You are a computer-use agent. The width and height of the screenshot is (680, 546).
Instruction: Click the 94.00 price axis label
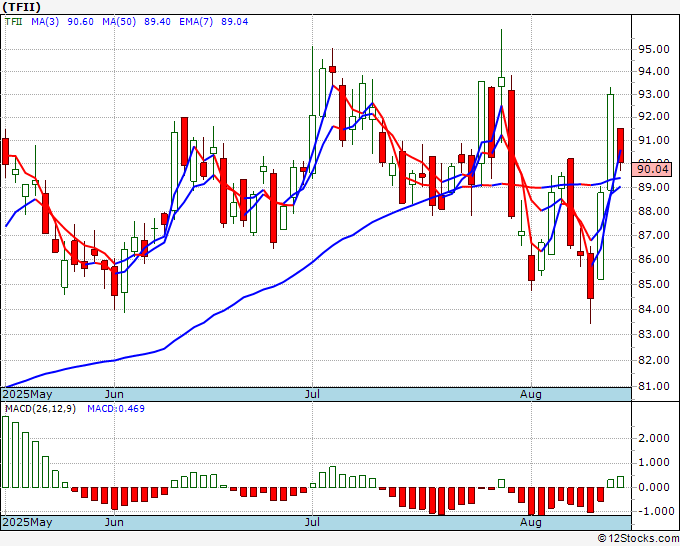653,72
